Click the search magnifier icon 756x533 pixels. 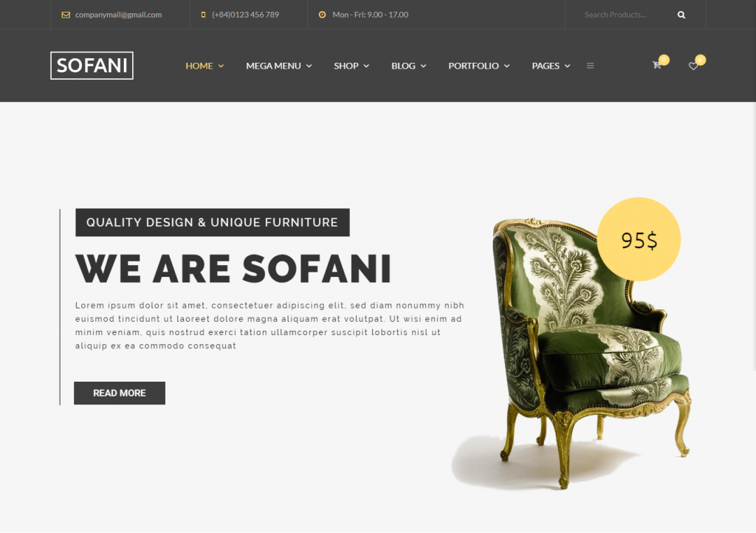coord(681,15)
